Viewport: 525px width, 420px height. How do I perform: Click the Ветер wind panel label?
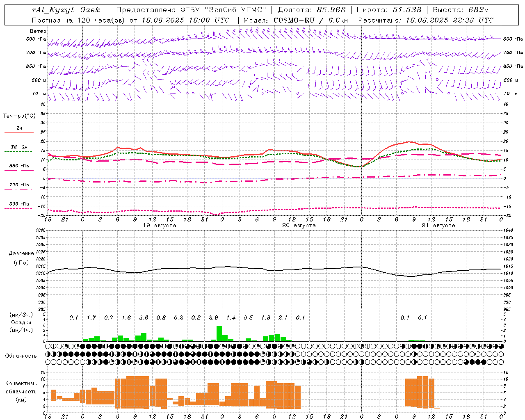click(38, 31)
